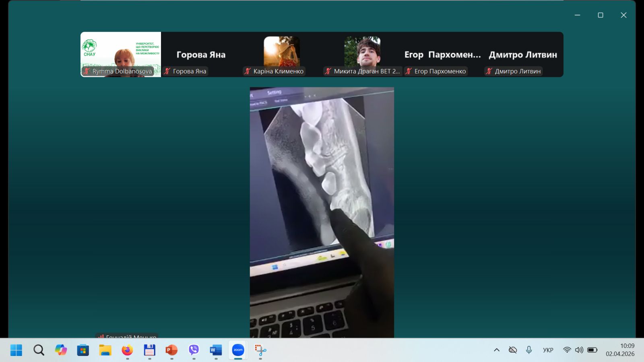Image resolution: width=644 pixels, height=362 pixels.
Task: Open the clock and date flyout
Action: tap(620, 350)
